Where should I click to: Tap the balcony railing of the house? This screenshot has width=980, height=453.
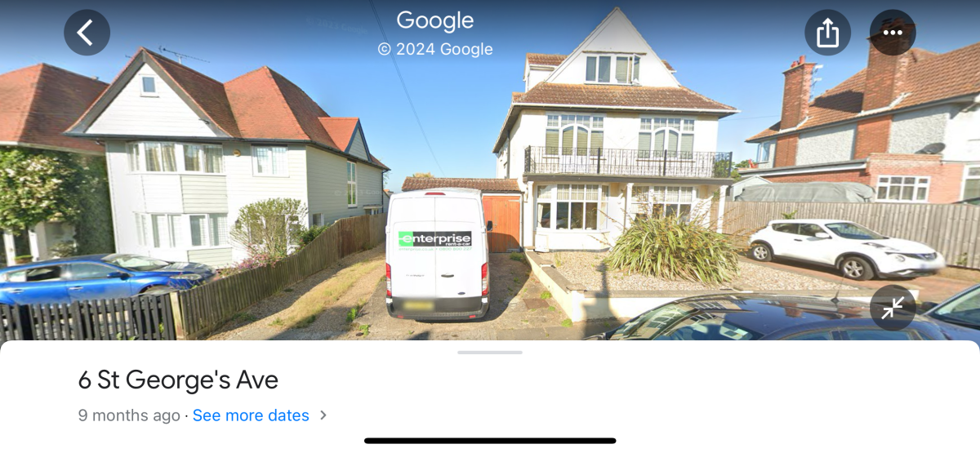(627, 161)
